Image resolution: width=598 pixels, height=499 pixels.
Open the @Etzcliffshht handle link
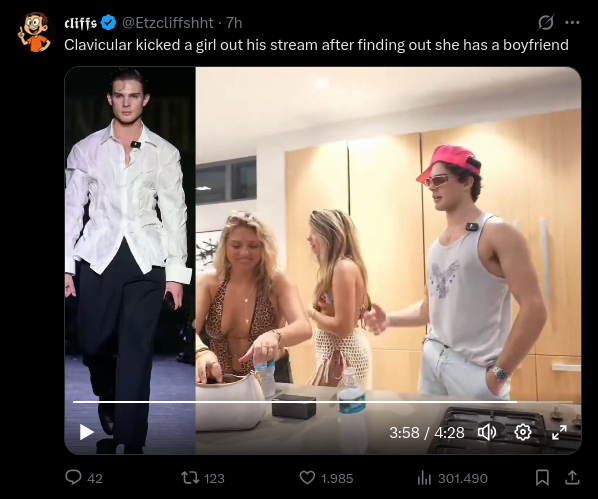click(x=167, y=23)
